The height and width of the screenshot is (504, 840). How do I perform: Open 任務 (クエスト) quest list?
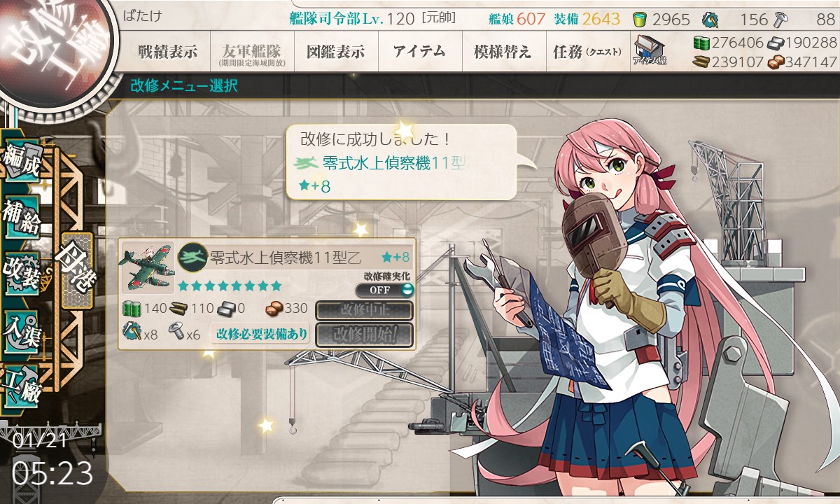click(587, 51)
